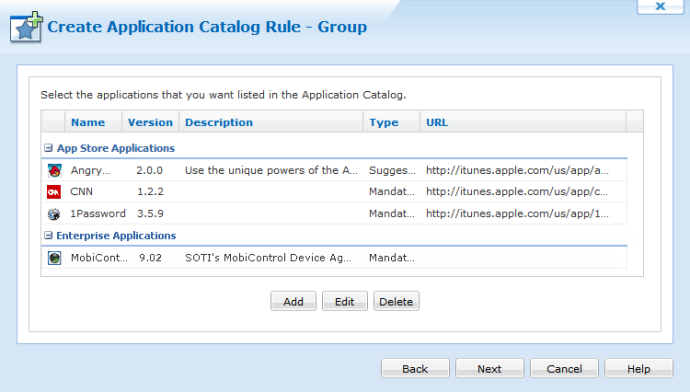Click the MobiControl agent icon
The image size is (690, 392).
pos(55,258)
